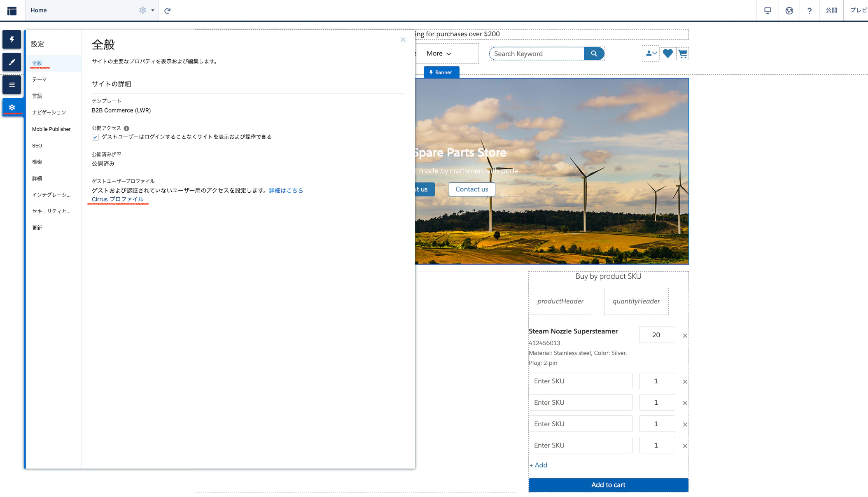Toggle guest user public access checkbox
Viewport: 868px width, 497px height.
[95, 137]
